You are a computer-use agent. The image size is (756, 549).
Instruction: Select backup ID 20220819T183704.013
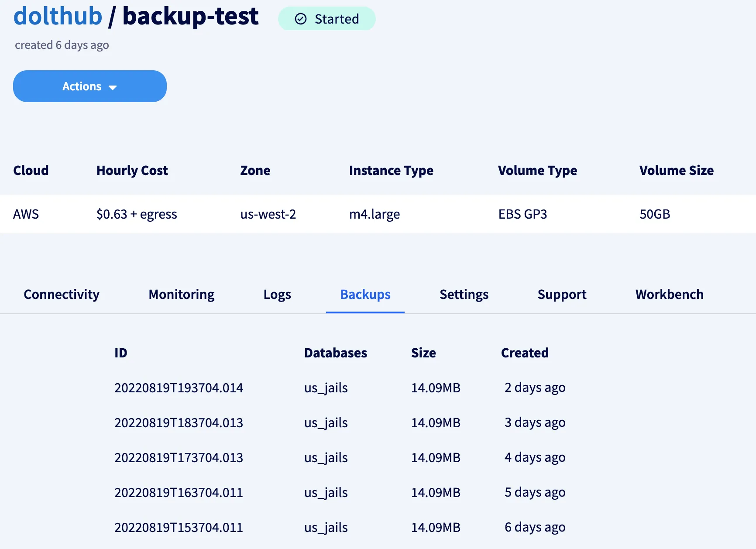coord(179,422)
